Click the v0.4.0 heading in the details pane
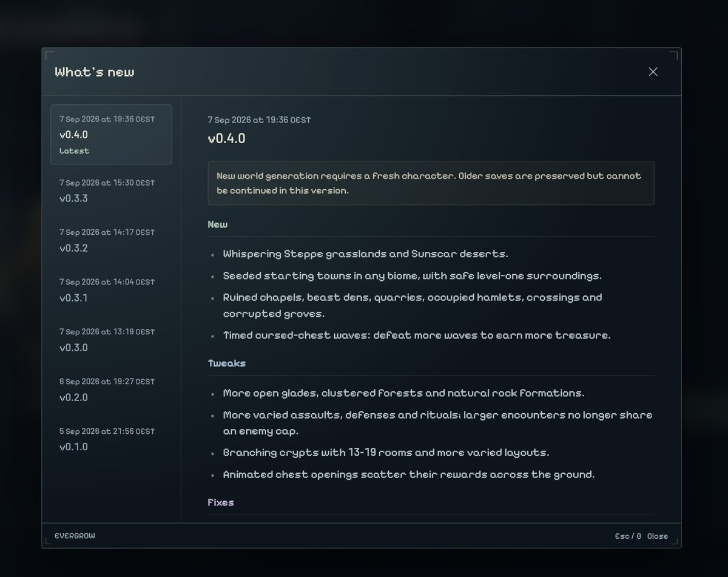The image size is (728, 577). pos(226,138)
